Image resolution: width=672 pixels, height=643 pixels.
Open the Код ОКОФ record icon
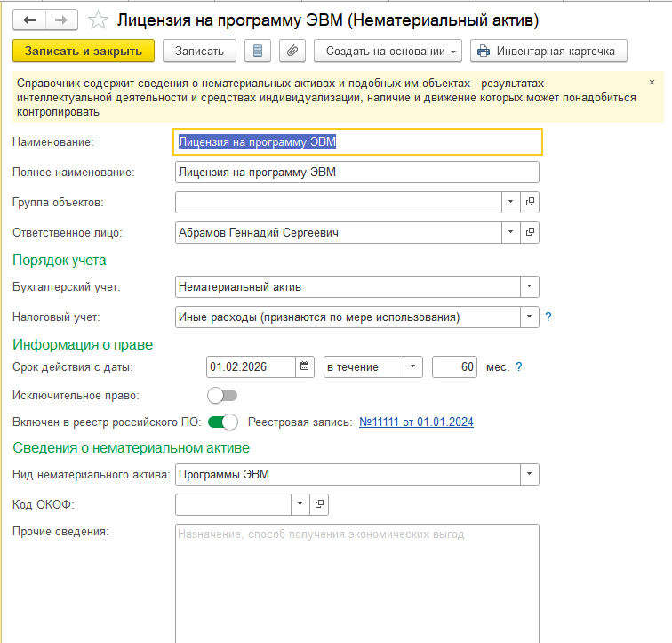click(x=319, y=504)
